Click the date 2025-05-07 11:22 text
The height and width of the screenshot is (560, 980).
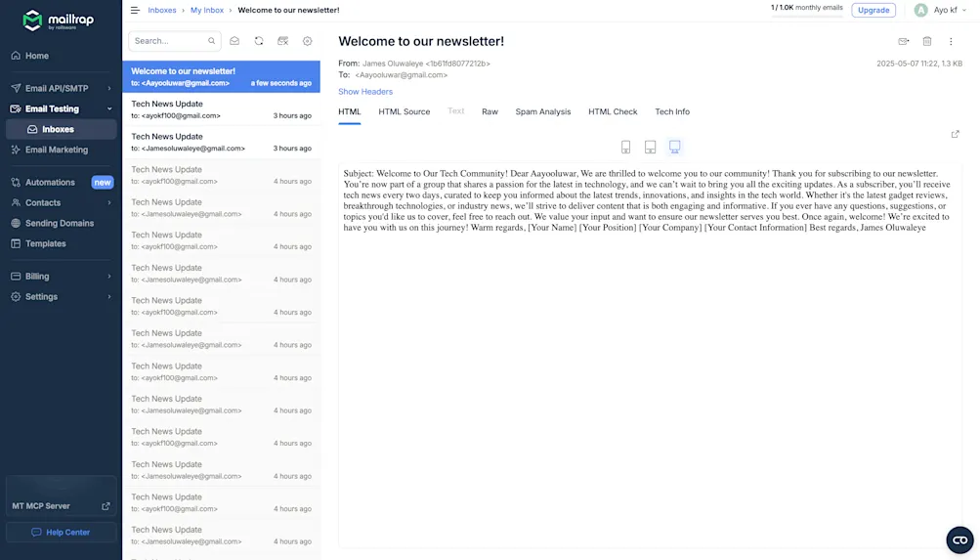907,64
